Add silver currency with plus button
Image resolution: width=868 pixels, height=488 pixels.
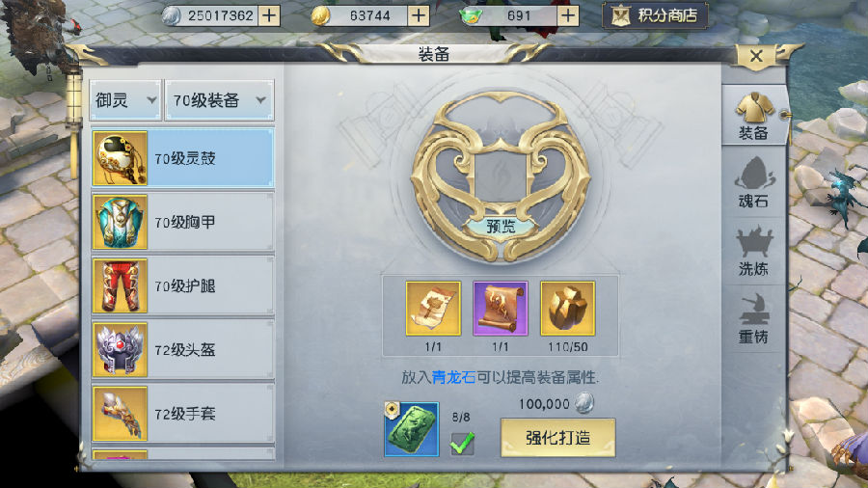pos(269,15)
